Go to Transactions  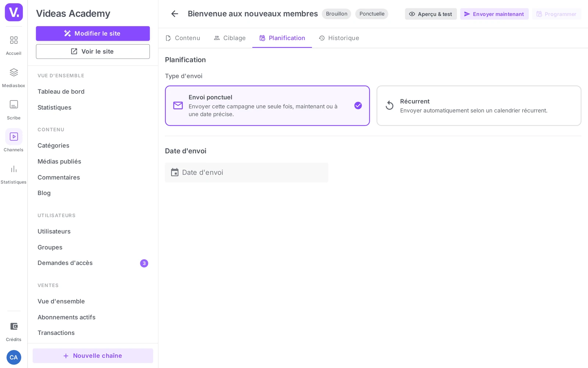click(x=56, y=333)
